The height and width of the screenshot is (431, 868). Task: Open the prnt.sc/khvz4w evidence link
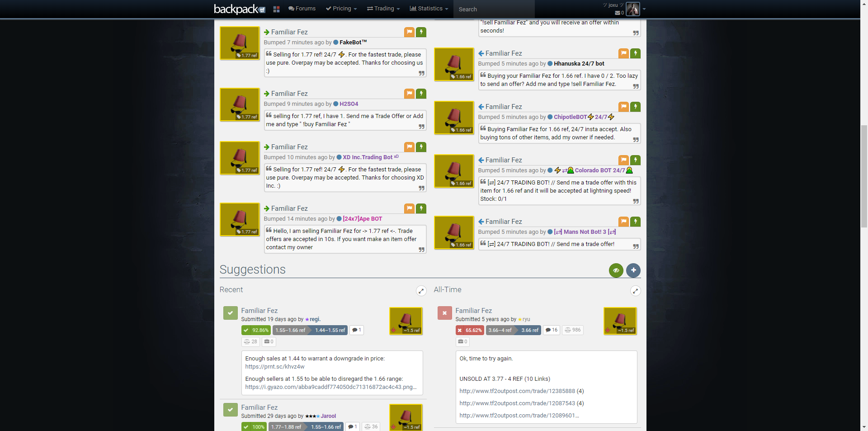point(275,367)
